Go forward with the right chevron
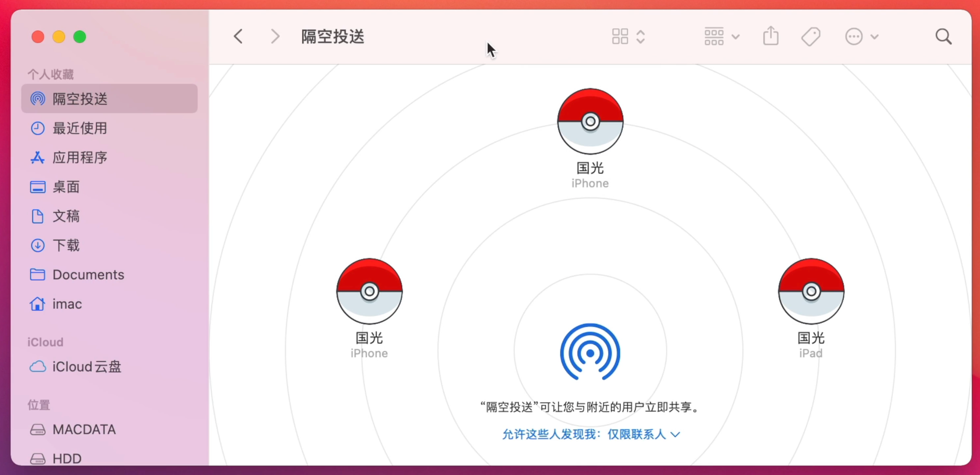Image resolution: width=980 pixels, height=475 pixels. (275, 37)
